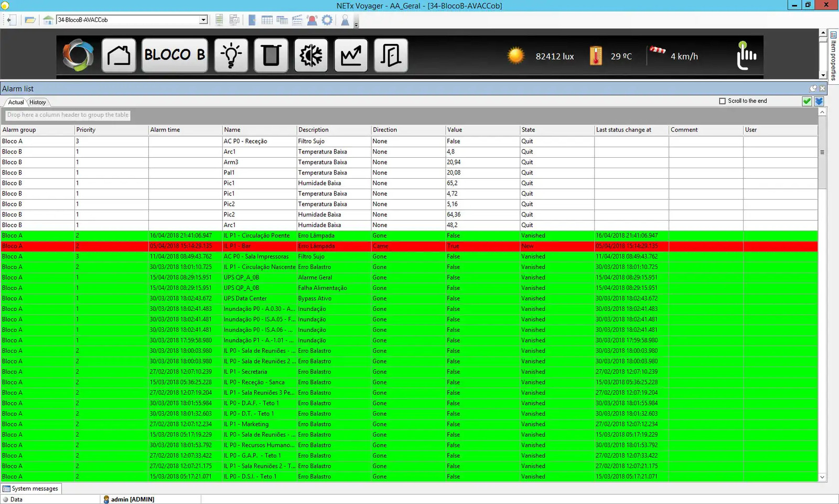The width and height of the screenshot is (839, 504).
Task: Select the Actual tab
Action: [x=16, y=102]
